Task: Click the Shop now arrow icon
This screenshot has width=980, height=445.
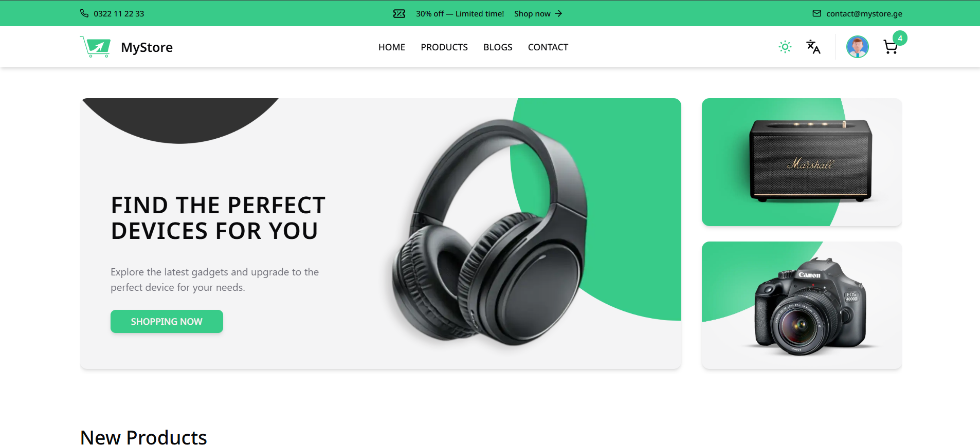Action: tap(558, 13)
